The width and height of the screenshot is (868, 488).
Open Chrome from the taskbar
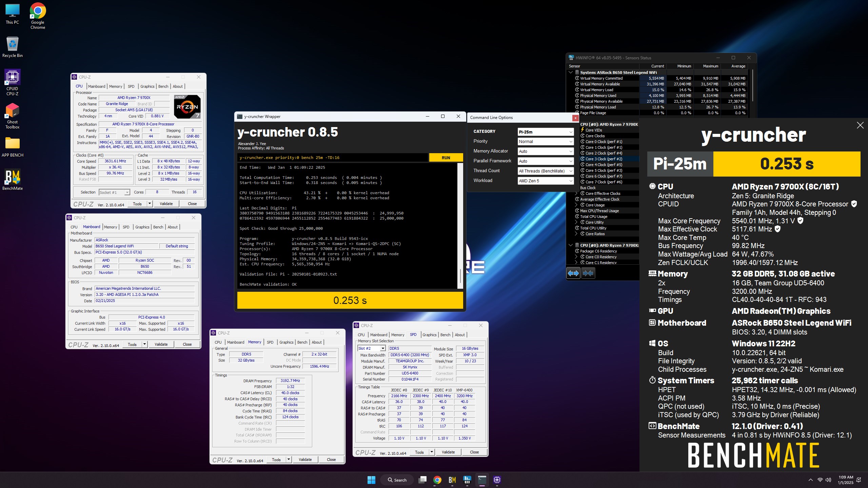click(437, 480)
